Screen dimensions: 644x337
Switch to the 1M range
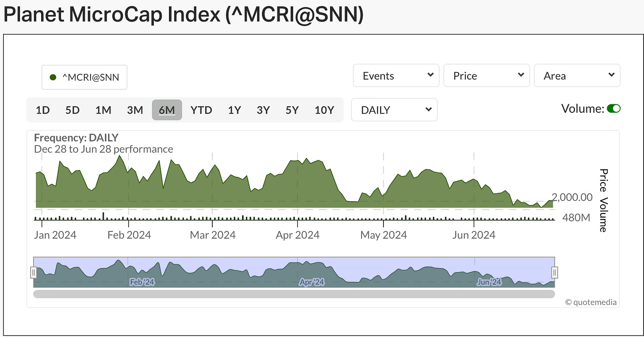pos(103,110)
